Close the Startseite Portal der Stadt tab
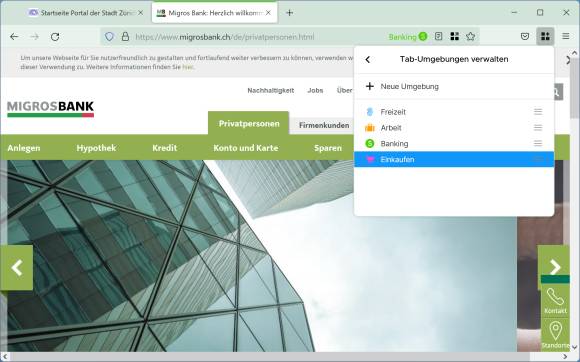 click(x=141, y=13)
